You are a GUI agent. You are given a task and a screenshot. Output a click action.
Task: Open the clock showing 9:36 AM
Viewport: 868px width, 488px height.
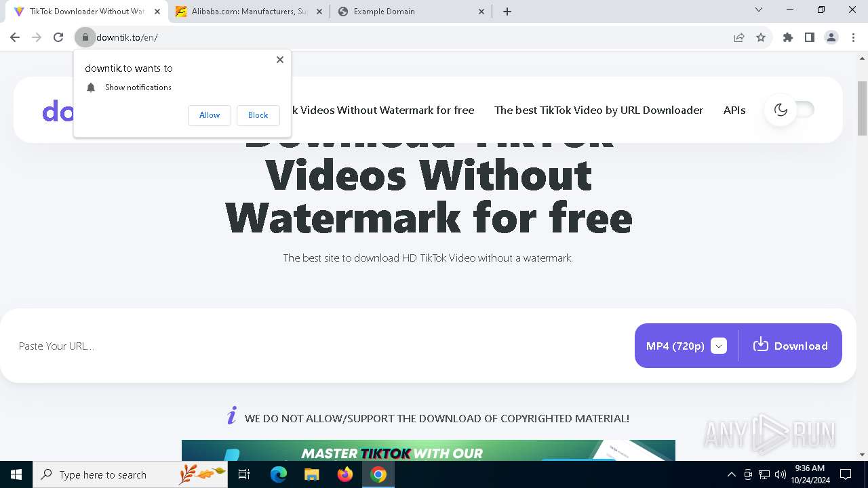(810, 474)
